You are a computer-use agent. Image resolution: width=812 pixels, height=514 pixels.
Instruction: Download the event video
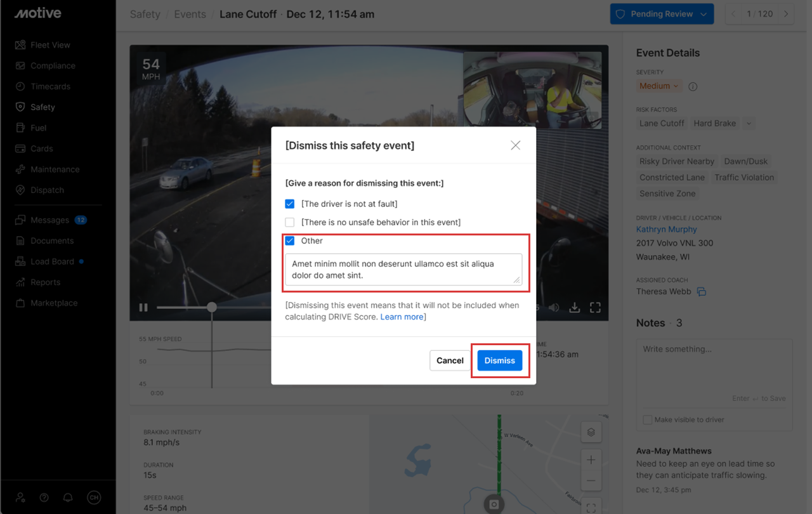click(574, 308)
